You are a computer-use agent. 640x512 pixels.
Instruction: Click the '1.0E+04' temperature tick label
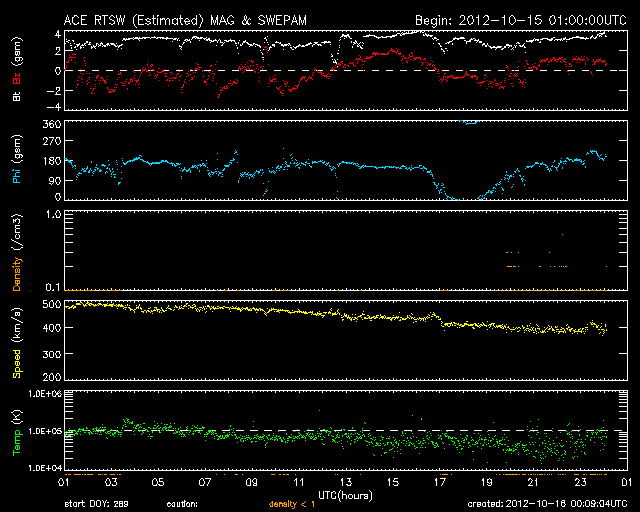45,468
